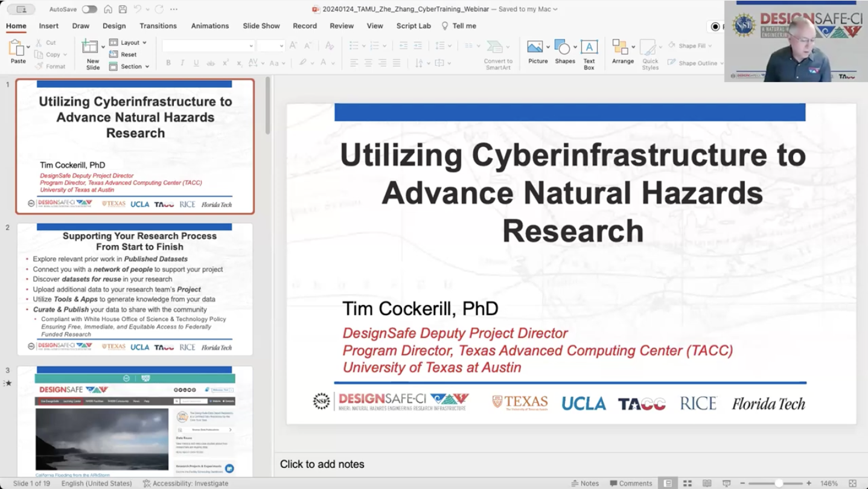Viewport: 868px width, 489px height.
Task: Open the Comments pane button
Action: coord(631,484)
